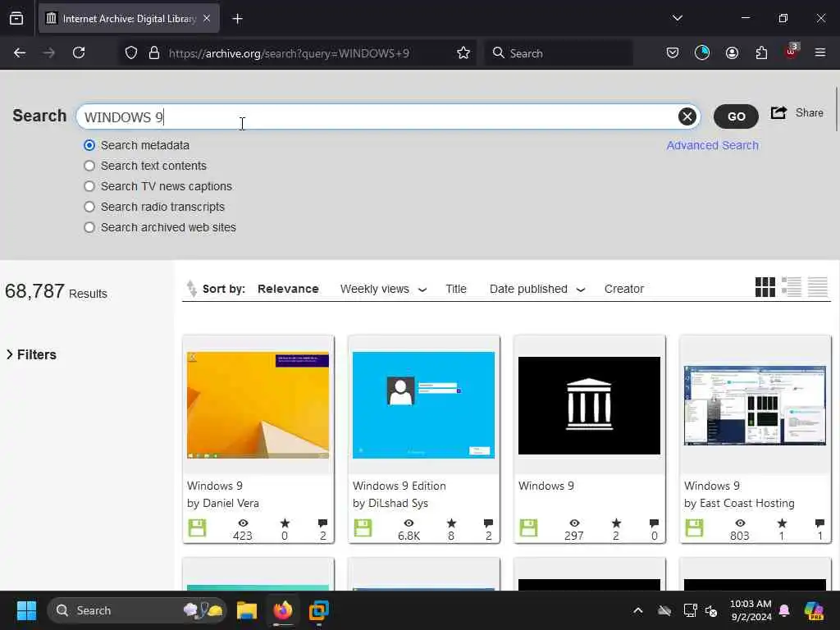List all tabs dropdown arrow
The image size is (840, 630).
[677, 18]
